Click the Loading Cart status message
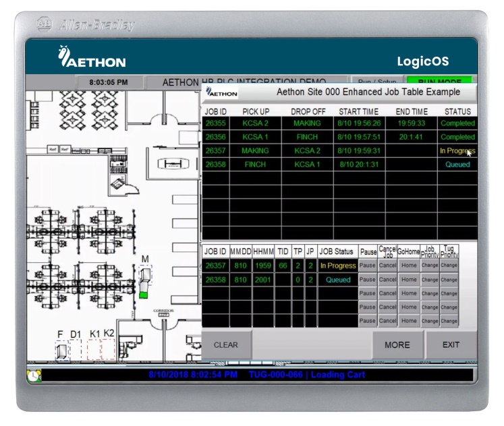This screenshot has height=426, width=504. pos(338,375)
